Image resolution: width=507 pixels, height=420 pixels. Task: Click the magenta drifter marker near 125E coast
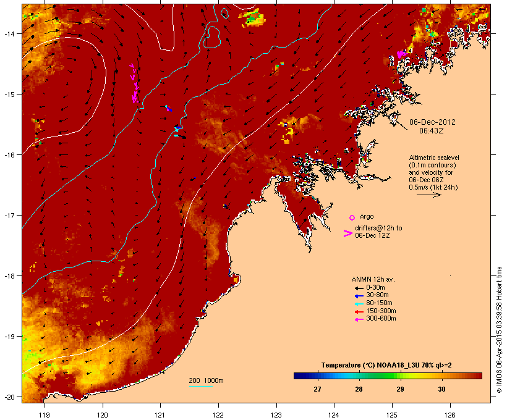click(401, 54)
